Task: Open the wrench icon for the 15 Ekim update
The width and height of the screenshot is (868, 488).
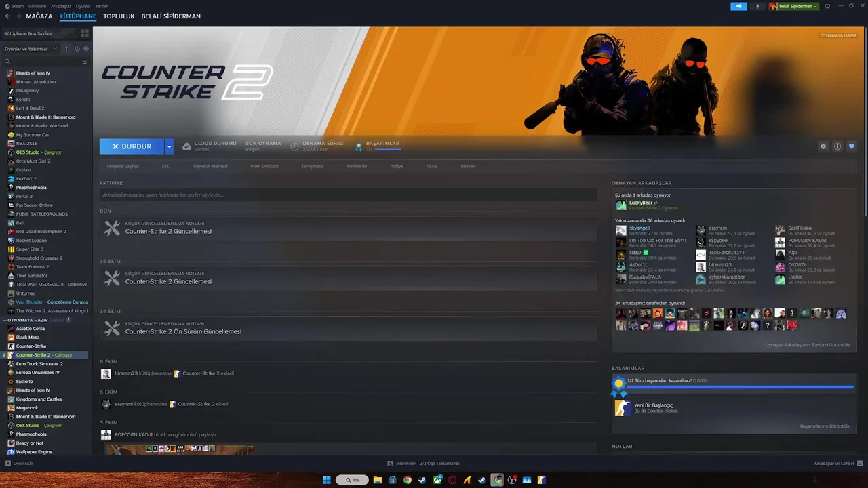Action: (x=112, y=279)
